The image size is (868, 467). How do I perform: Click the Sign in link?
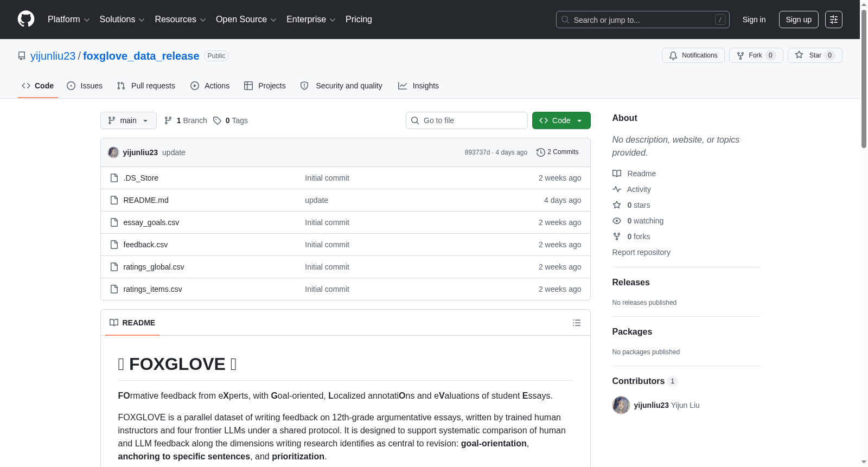tap(754, 20)
